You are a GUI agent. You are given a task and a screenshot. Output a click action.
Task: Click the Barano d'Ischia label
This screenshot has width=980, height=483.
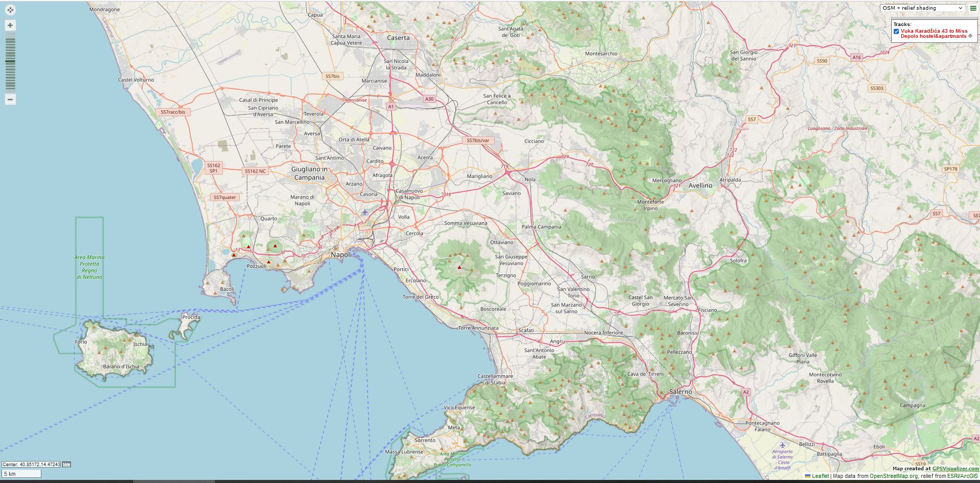[x=121, y=367]
